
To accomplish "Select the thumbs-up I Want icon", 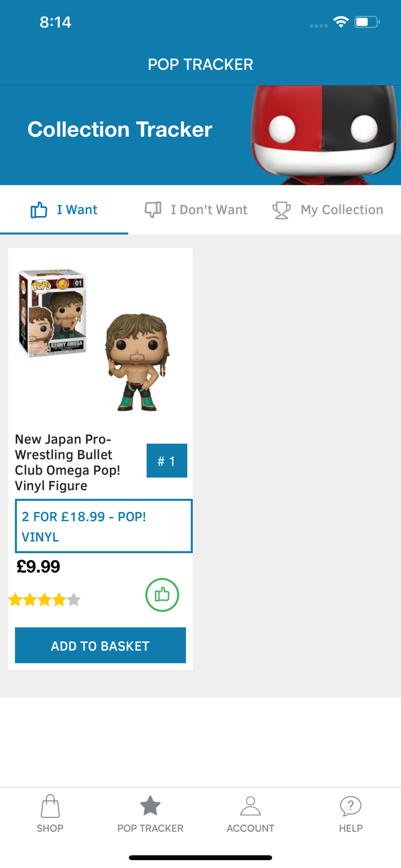I will [39, 209].
